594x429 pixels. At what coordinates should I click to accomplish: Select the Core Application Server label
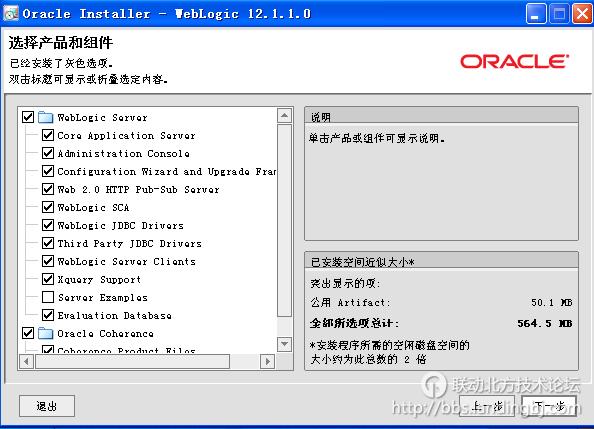click(126, 136)
